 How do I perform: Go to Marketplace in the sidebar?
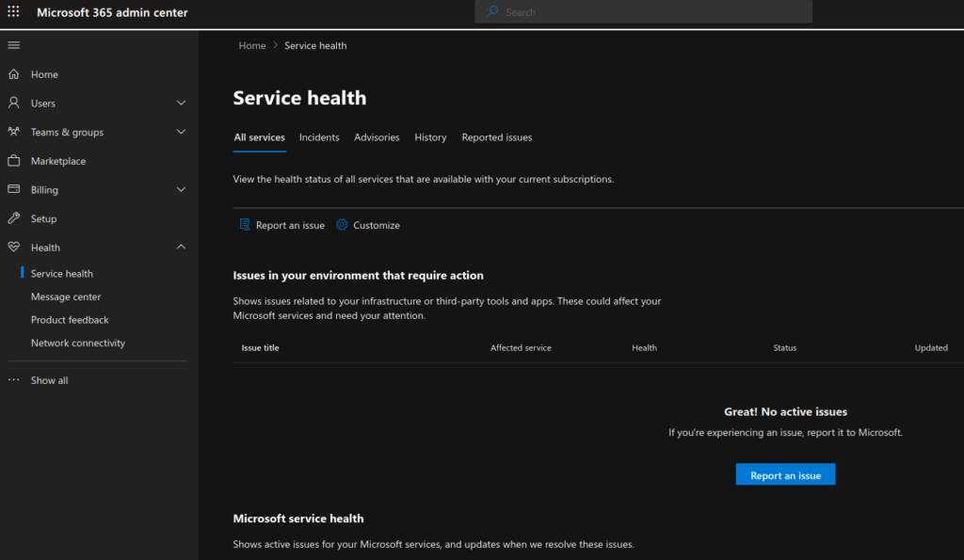[x=58, y=161]
